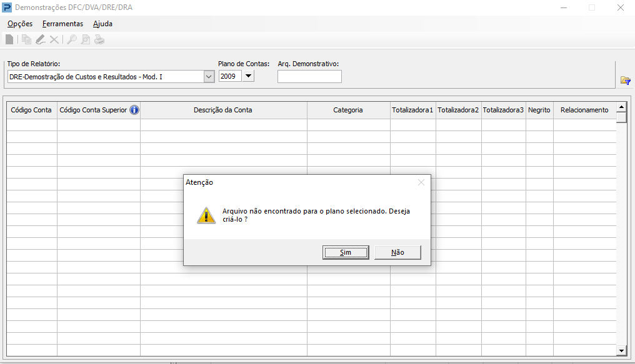Close the Demonstrações DFC/DVA/DRE/DRA window
This screenshot has width=635, height=364.
click(x=621, y=7)
